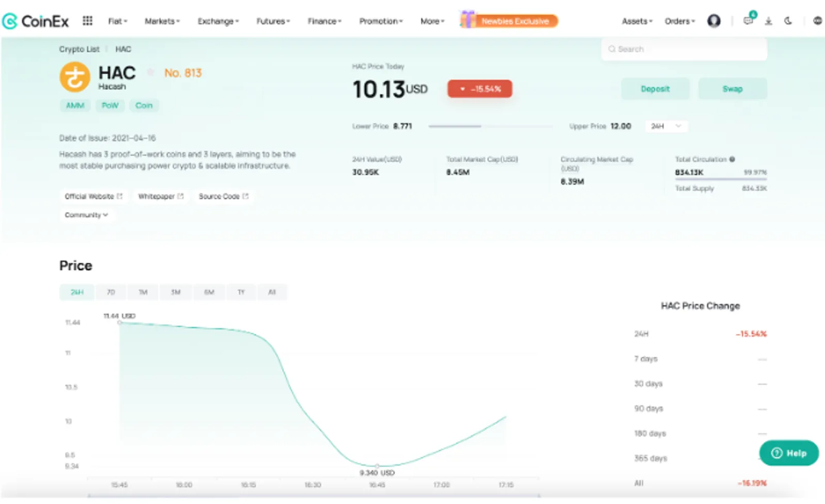Select the Coin tag
825x504 pixels.
(144, 106)
